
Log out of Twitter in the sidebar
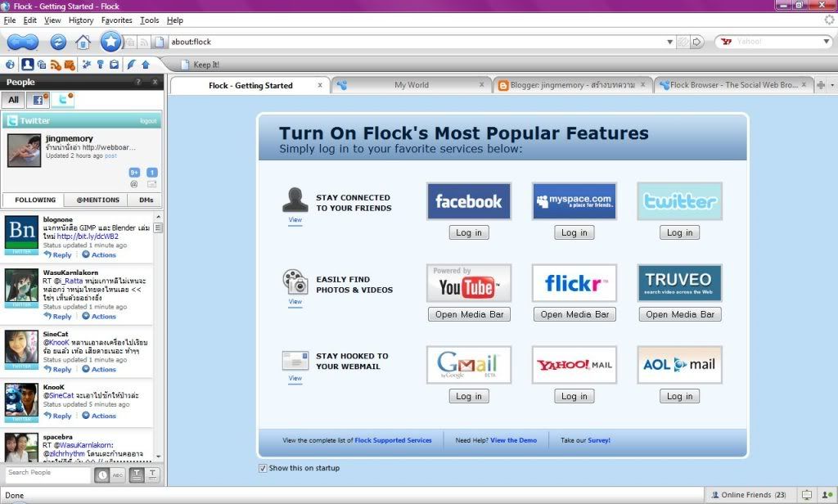(x=148, y=121)
